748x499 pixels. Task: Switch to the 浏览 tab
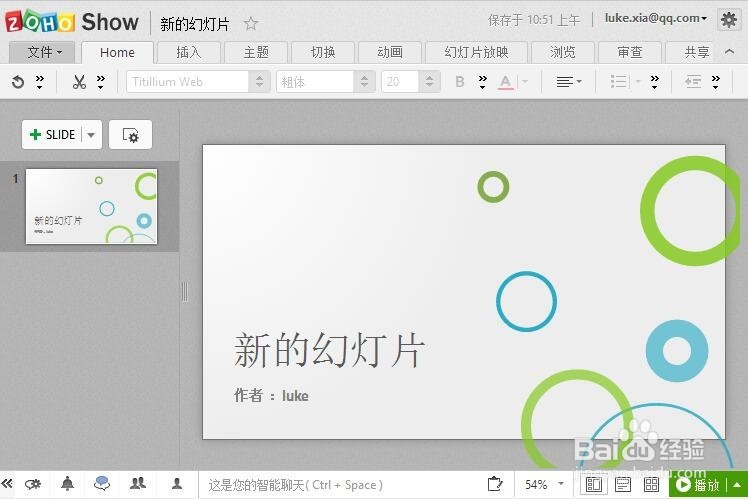tap(563, 52)
